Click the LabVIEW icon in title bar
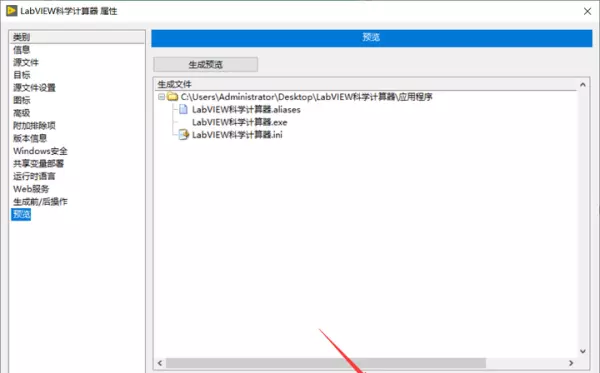The width and height of the screenshot is (600, 373). (x=11, y=11)
